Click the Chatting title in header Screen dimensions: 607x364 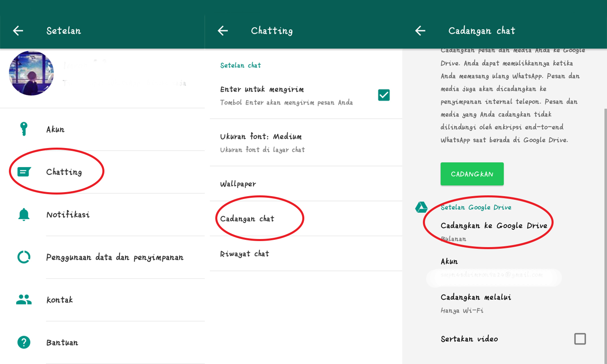tap(272, 31)
